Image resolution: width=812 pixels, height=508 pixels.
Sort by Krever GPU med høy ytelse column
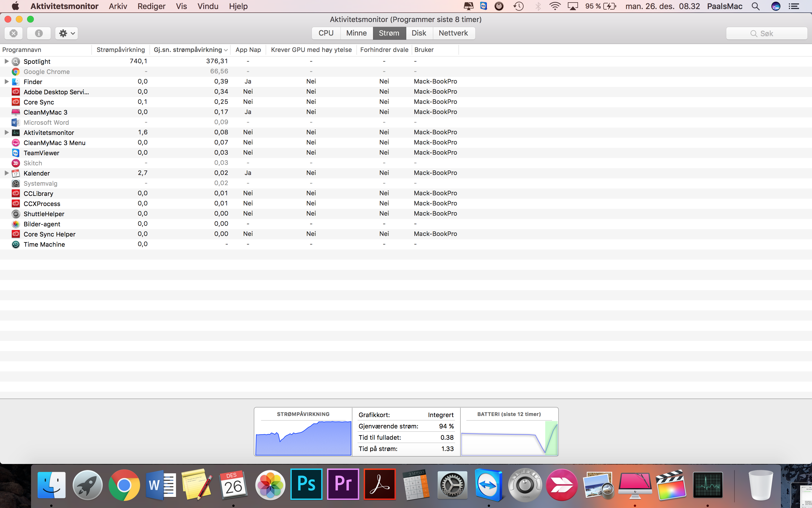[311, 50]
